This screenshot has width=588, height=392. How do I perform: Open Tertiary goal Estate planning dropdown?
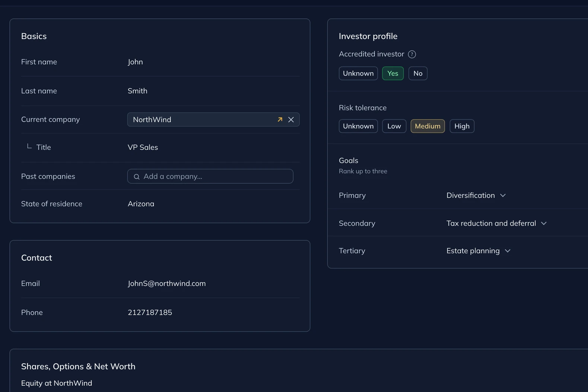click(478, 251)
